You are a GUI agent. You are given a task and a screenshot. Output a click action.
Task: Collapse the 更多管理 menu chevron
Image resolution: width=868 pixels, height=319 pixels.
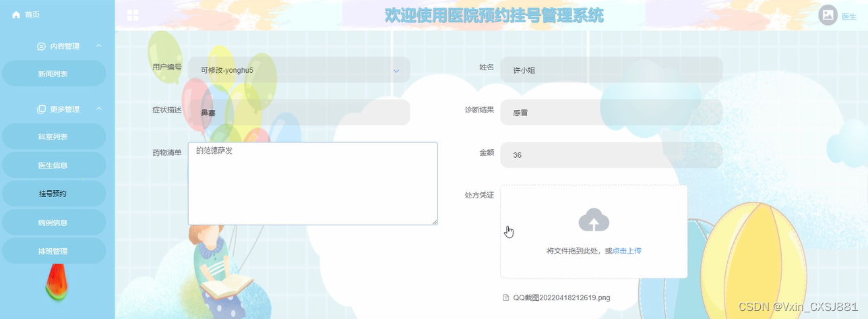pyautogui.click(x=98, y=109)
